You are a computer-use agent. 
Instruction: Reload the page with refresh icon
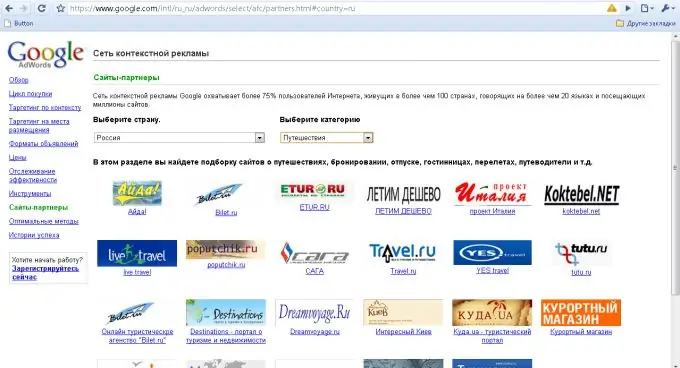[x=42, y=8]
